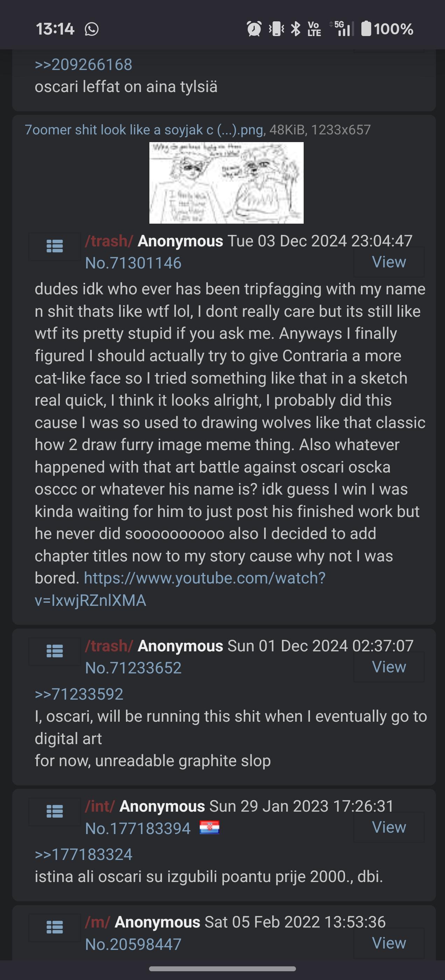Image resolution: width=445 pixels, height=980 pixels.
Task: Tap the Bluetooth status icon
Action: [296, 29]
